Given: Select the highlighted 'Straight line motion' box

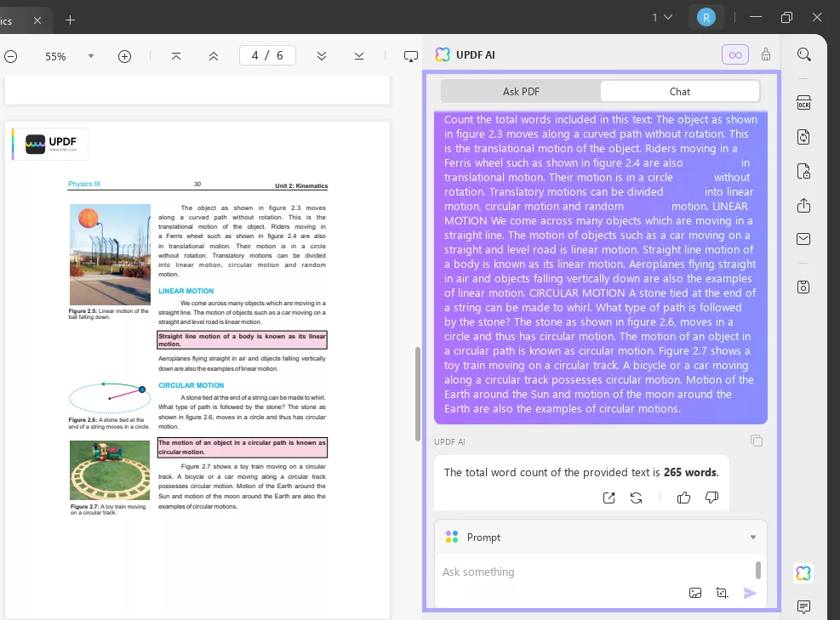Looking at the screenshot, I should [243, 340].
